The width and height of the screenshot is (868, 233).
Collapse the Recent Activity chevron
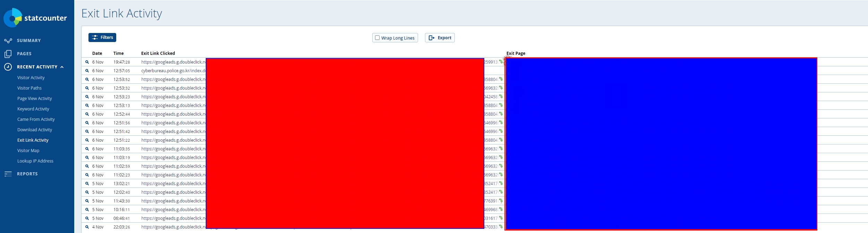[62, 67]
